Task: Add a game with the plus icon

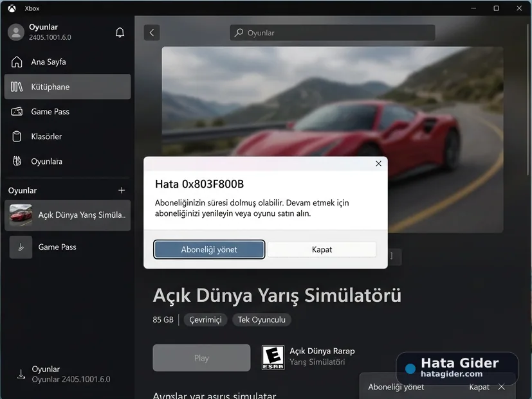Action: click(122, 191)
